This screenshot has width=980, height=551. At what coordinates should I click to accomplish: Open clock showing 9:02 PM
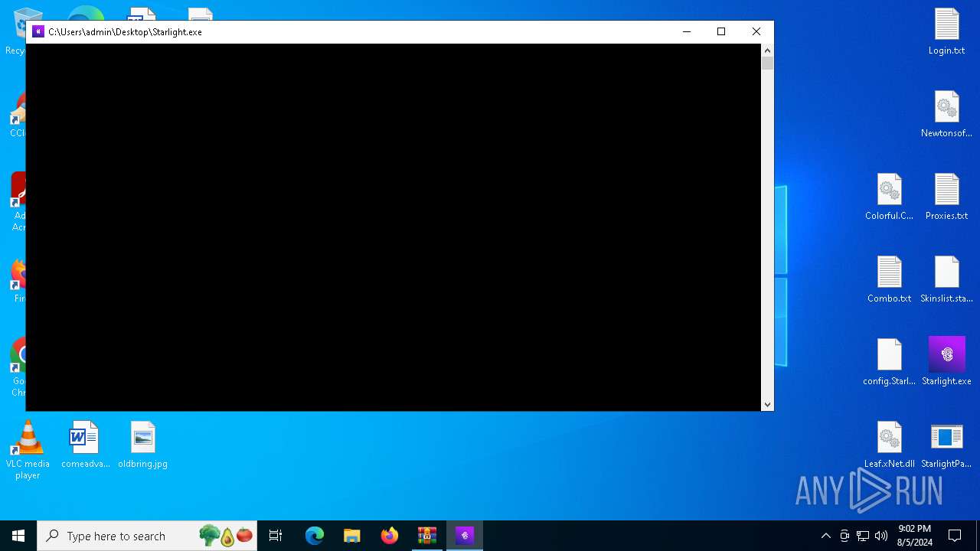click(914, 536)
